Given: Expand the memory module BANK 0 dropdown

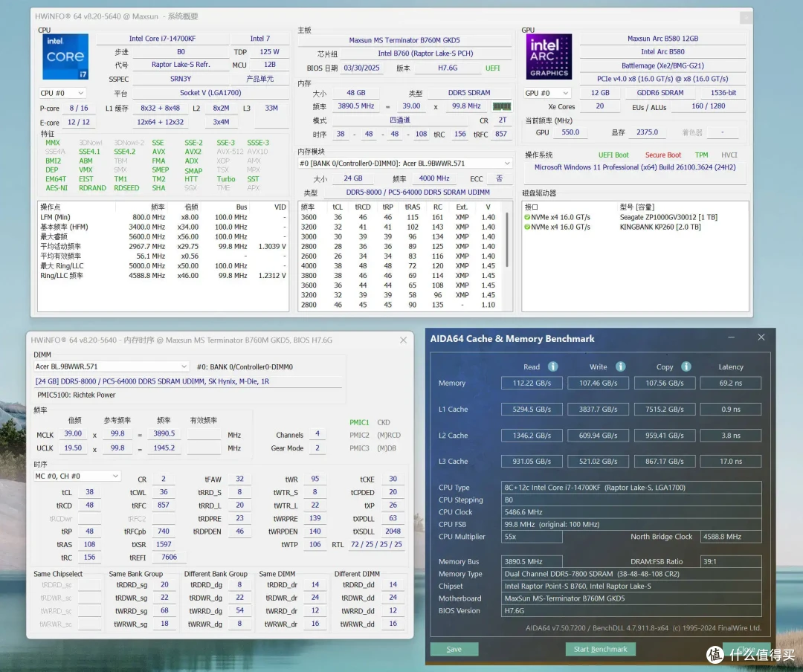Looking at the screenshot, I should click(x=404, y=164).
